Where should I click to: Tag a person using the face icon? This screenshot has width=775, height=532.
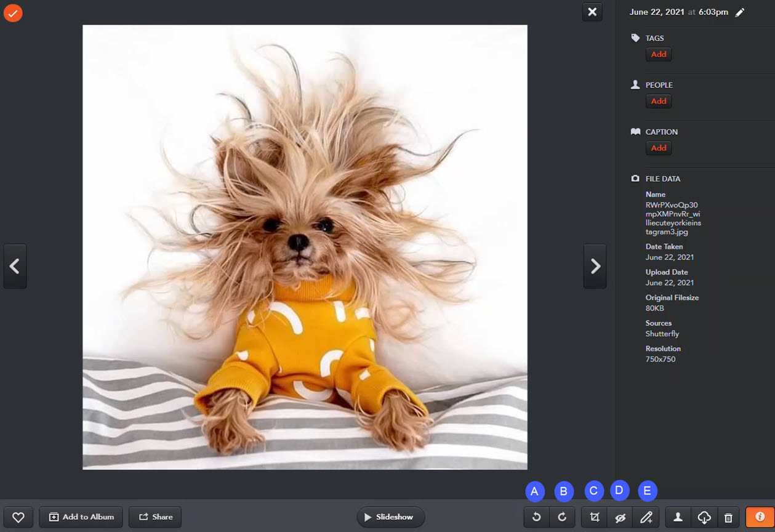point(677,517)
